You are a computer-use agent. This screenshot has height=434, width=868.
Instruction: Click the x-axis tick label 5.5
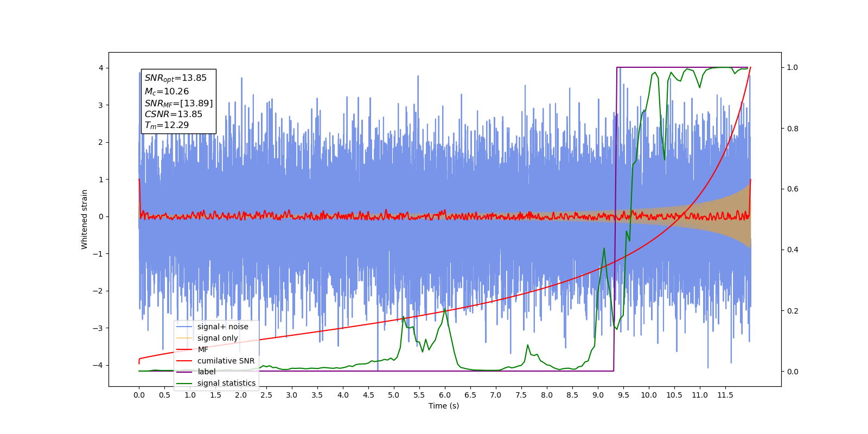click(x=419, y=395)
